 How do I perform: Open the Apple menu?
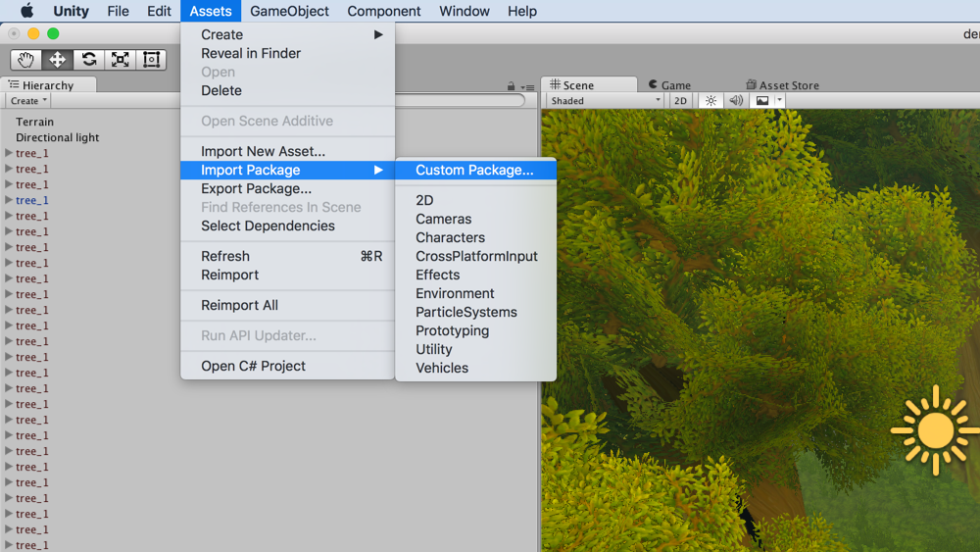point(26,11)
